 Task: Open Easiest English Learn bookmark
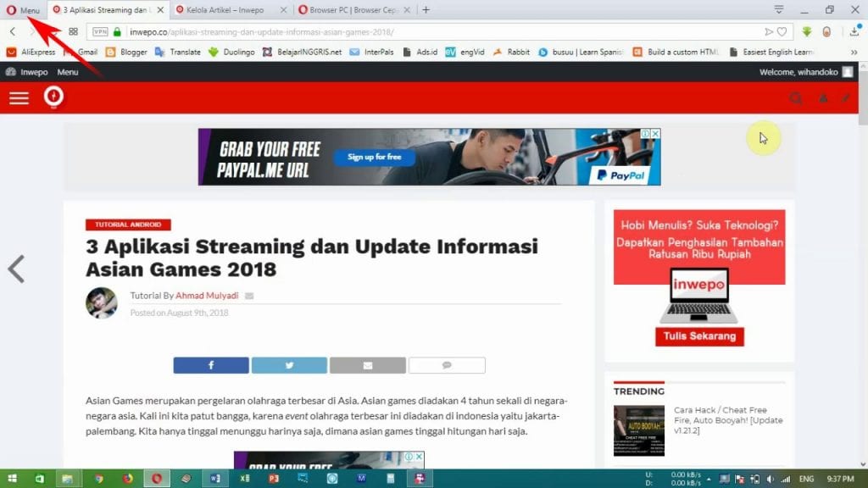pyautogui.click(x=771, y=52)
